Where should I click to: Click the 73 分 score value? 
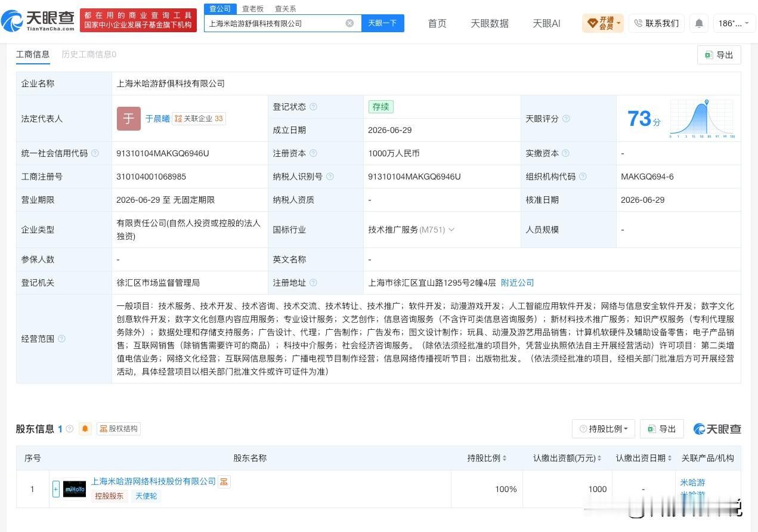[643, 119]
